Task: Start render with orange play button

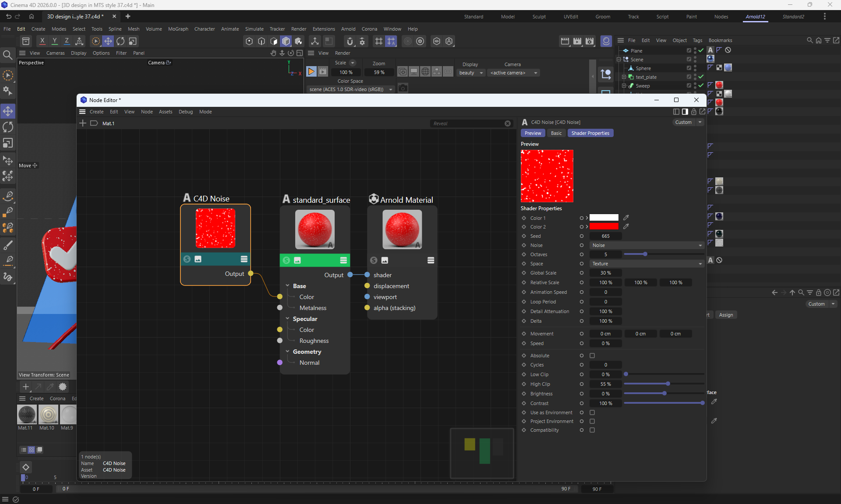Action: (311, 71)
